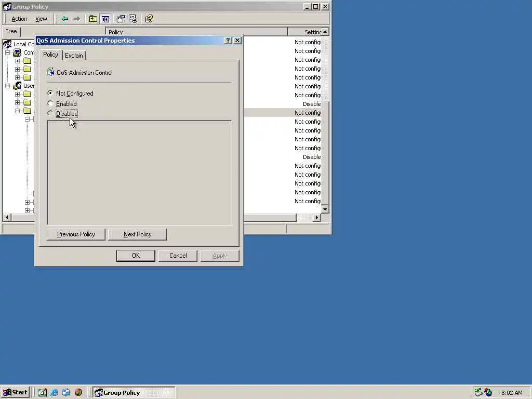Collapse the Computer Configuration node
532x399 pixels.
pos(7,52)
